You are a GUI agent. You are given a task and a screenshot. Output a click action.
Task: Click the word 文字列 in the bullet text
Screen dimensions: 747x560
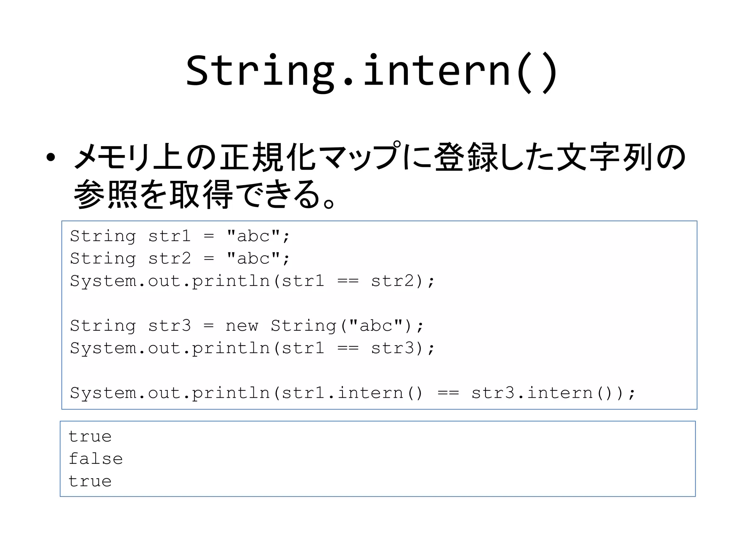pyautogui.click(x=604, y=157)
